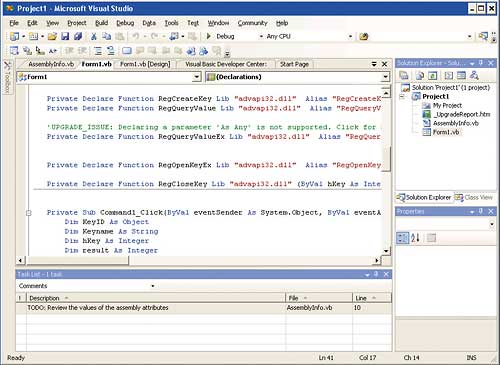Switch to the Start Page tab
500x365 pixels.
click(x=294, y=64)
